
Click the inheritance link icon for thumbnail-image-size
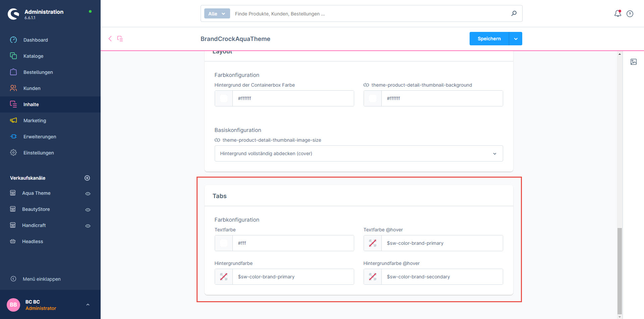(x=217, y=140)
